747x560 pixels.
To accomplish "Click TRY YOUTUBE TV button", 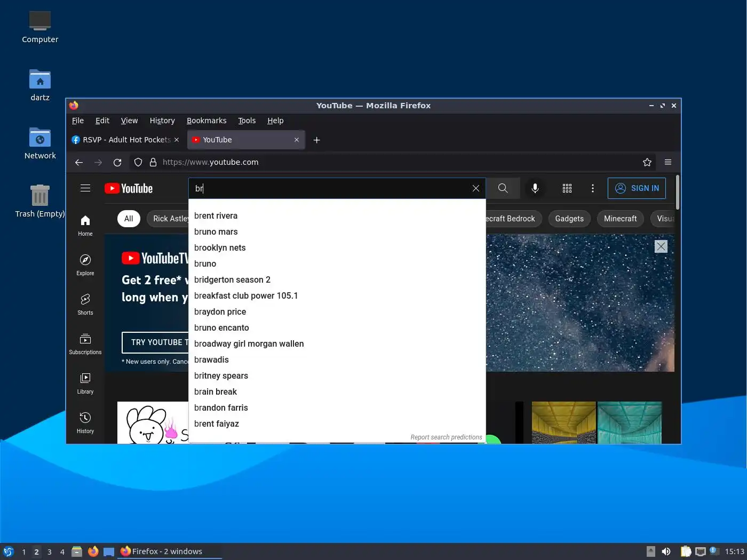I will pyautogui.click(x=155, y=342).
